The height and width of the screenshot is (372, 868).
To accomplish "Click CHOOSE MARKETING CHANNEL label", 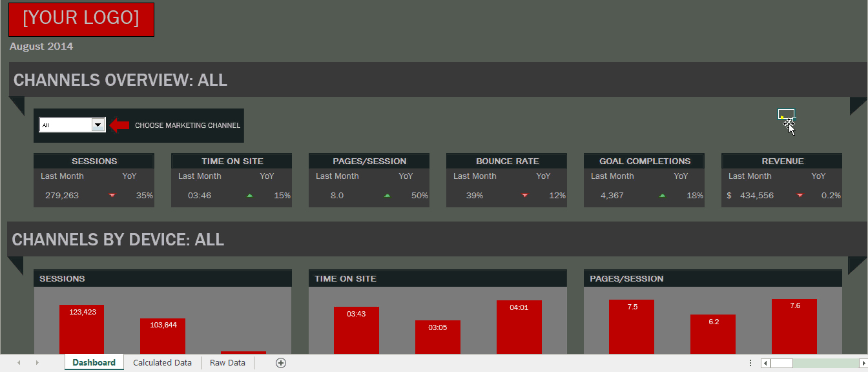I will coord(187,125).
